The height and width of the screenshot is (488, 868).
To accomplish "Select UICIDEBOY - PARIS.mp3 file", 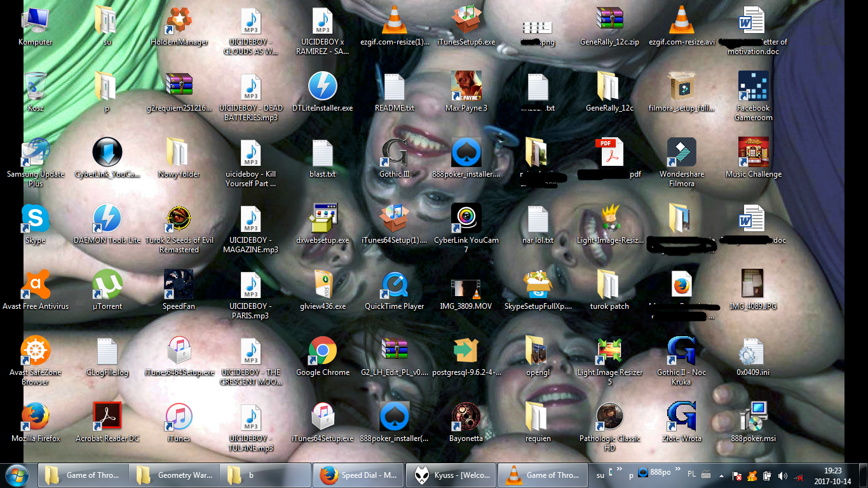I will click(x=251, y=295).
